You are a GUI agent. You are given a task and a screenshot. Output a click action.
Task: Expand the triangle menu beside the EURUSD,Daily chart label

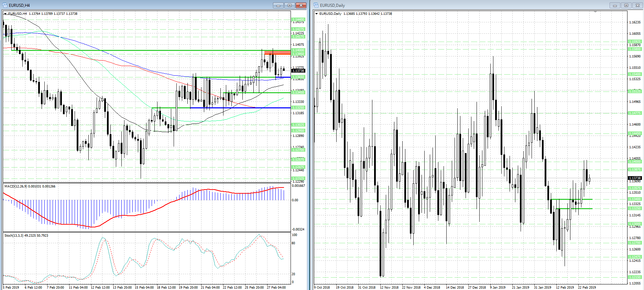point(317,14)
